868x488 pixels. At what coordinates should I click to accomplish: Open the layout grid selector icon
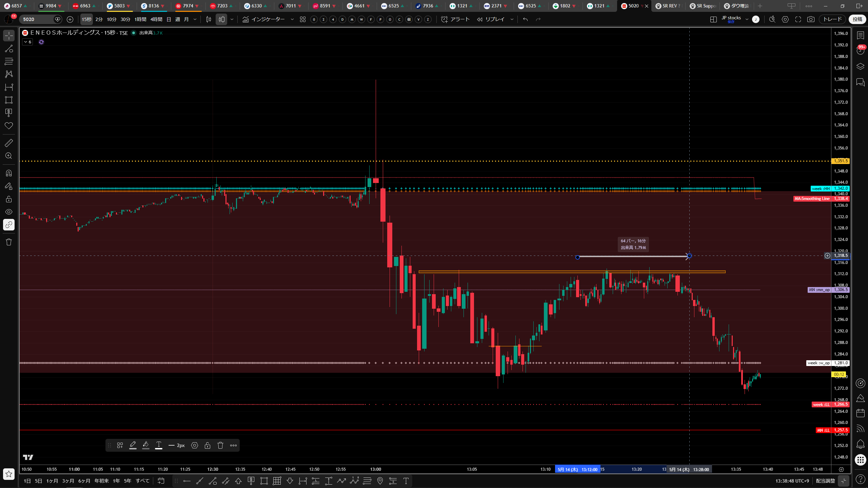(713, 19)
